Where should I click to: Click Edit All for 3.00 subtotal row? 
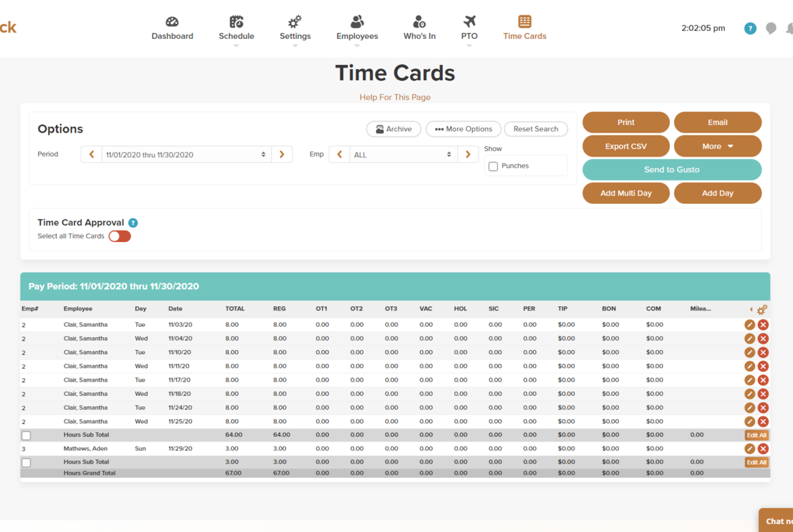757,462
